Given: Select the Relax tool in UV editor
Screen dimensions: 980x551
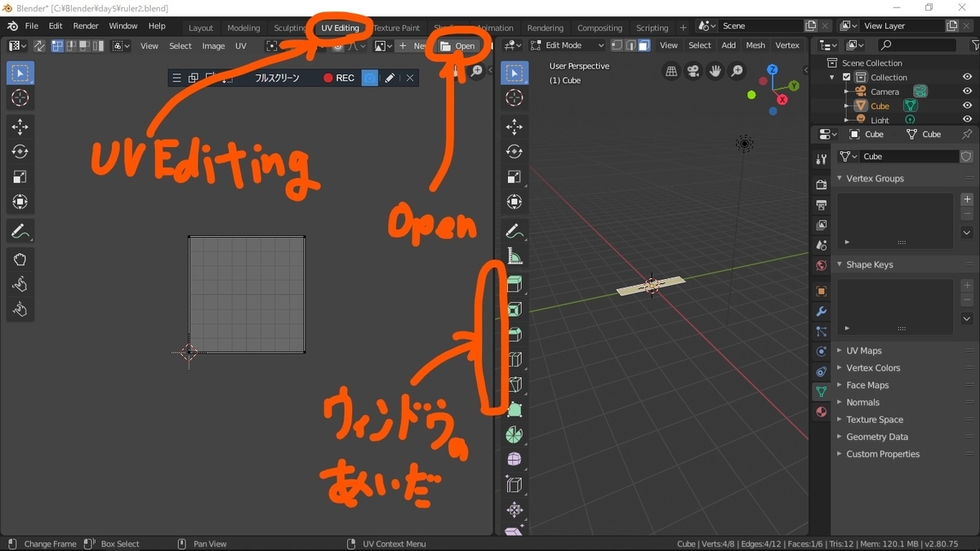Looking at the screenshot, I should pos(20,284).
